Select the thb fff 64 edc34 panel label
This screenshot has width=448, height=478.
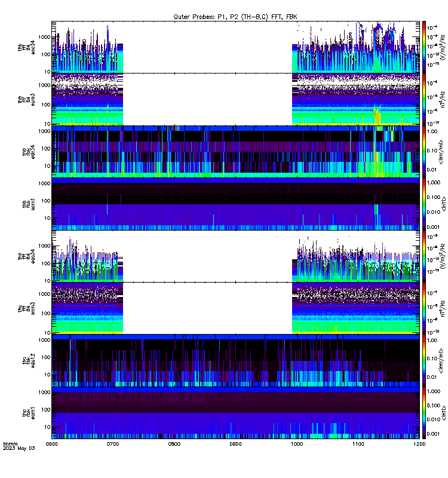click(x=26, y=47)
